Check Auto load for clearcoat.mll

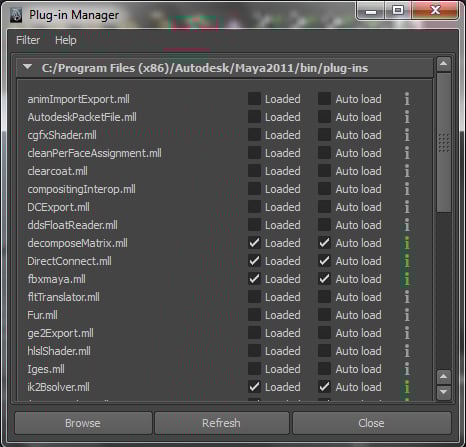coord(324,171)
